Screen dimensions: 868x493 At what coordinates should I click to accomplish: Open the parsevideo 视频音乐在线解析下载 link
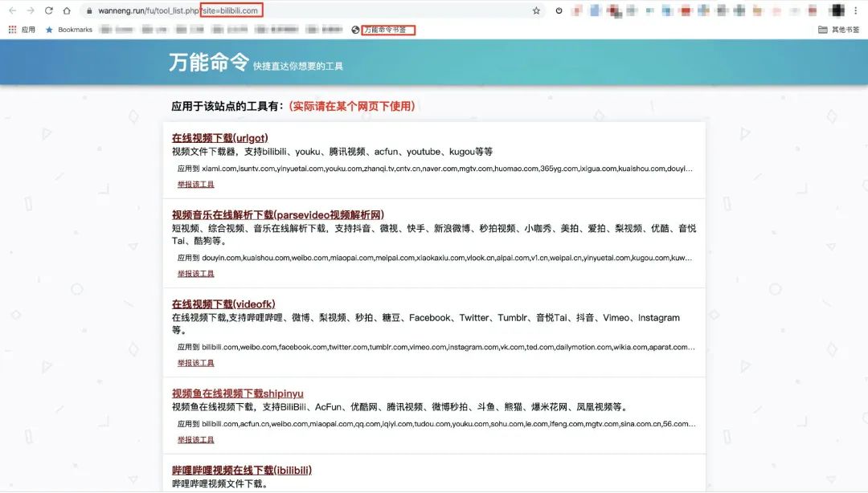278,214
